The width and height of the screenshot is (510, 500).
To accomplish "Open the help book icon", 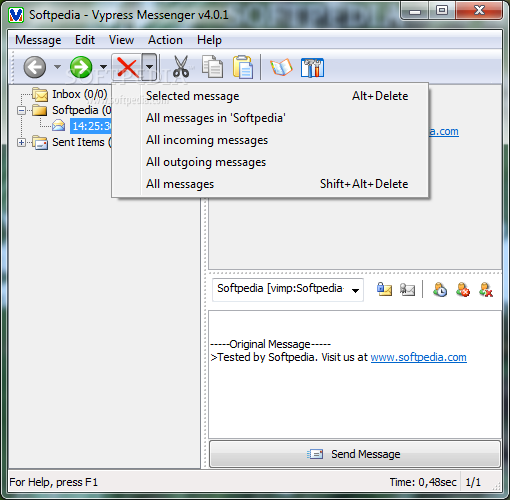I will point(281,67).
